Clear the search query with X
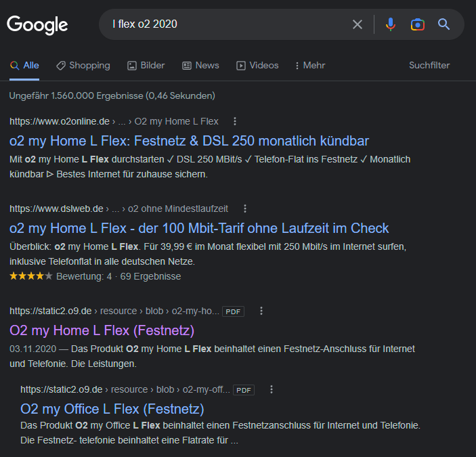 click(x=358, y=24)
